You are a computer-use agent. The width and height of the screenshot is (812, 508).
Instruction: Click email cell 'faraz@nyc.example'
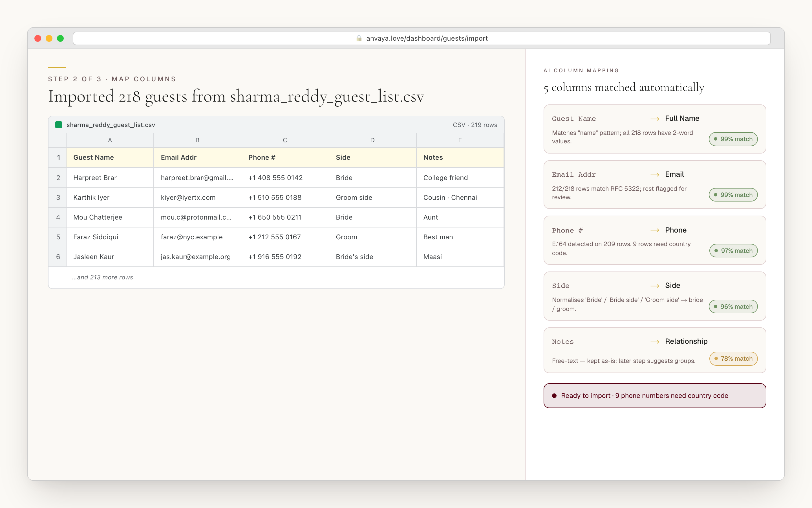click(197, 237)
